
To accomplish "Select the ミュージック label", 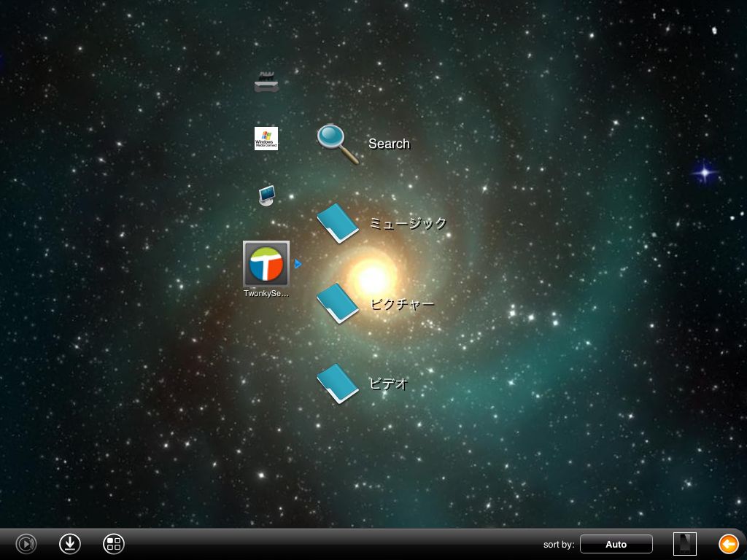I will point(408,223).
